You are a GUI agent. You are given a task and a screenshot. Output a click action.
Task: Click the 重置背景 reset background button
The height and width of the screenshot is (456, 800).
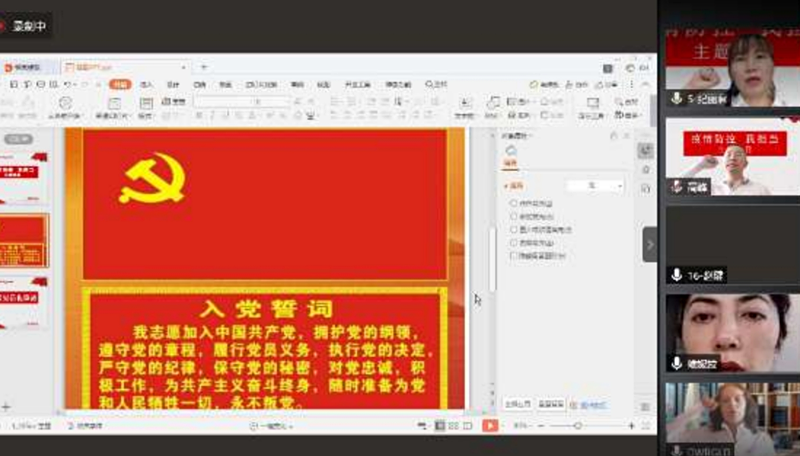(551, 405)
